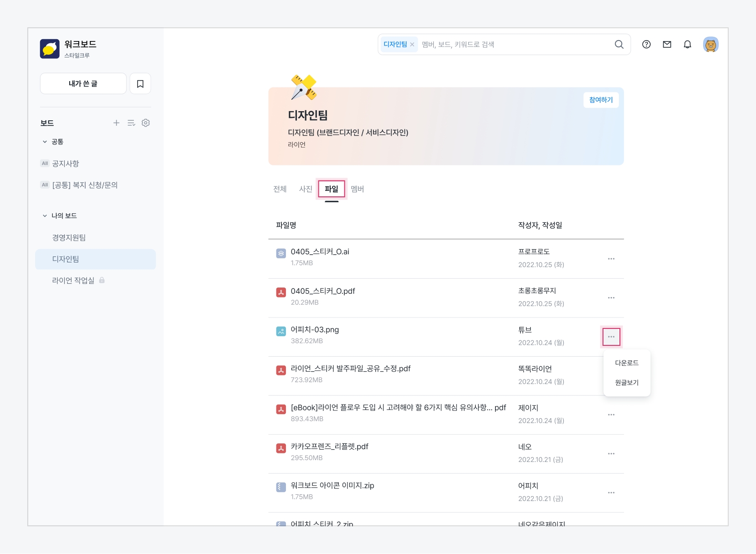Select 다운로드 from the file menu

(x=627, y=363)
